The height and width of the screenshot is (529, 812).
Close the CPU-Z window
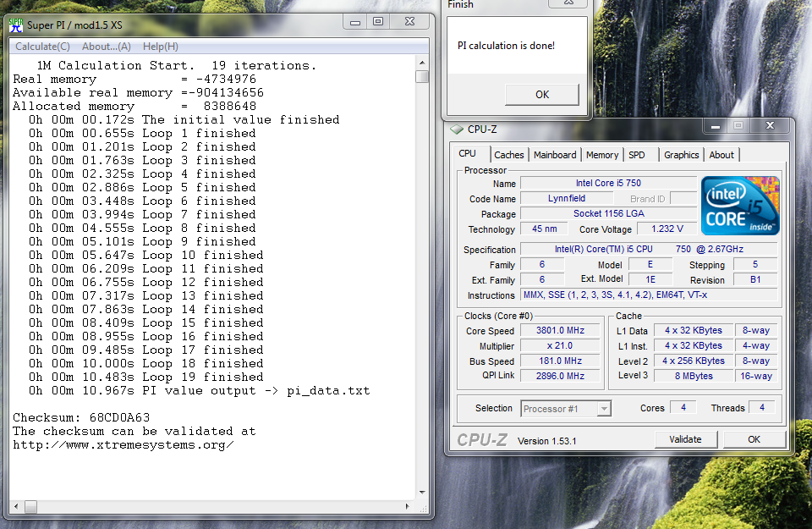click(x=770, y=126)
